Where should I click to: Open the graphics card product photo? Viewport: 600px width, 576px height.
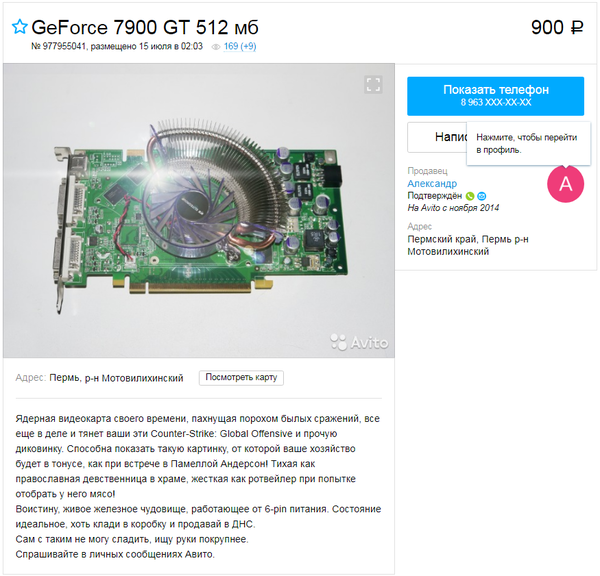point(199,210)
